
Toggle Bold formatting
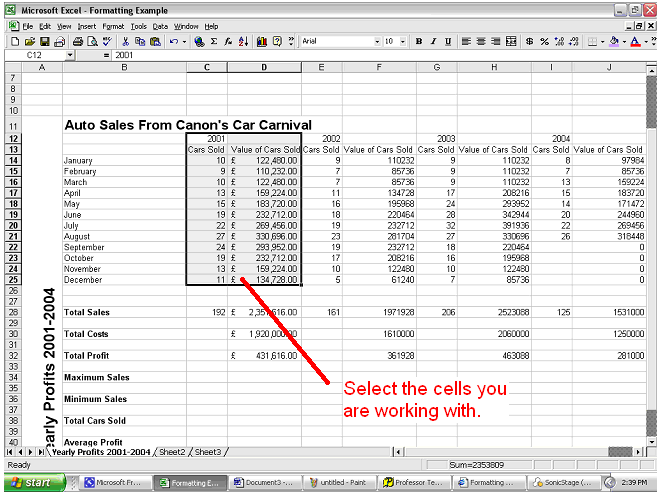coord(418,42)
